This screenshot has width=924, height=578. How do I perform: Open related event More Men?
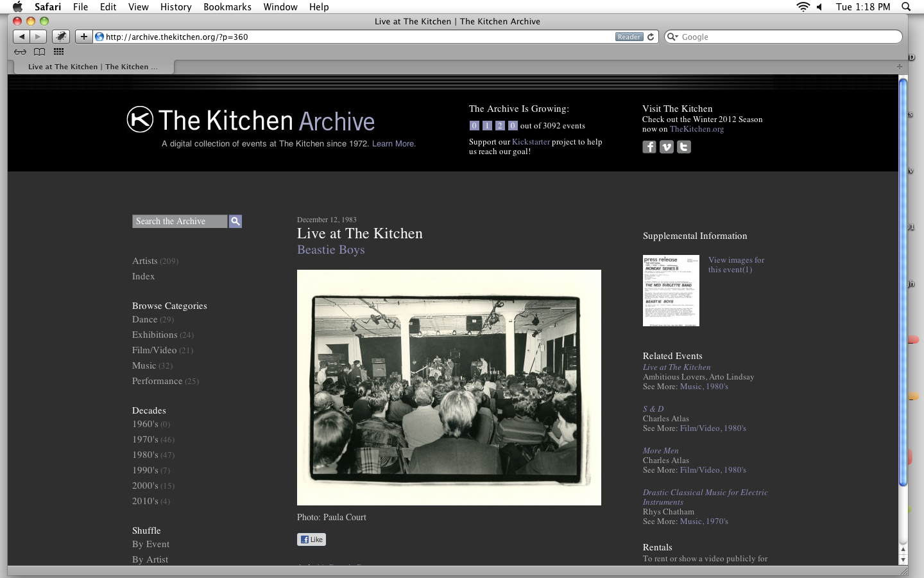click(661, 451)
